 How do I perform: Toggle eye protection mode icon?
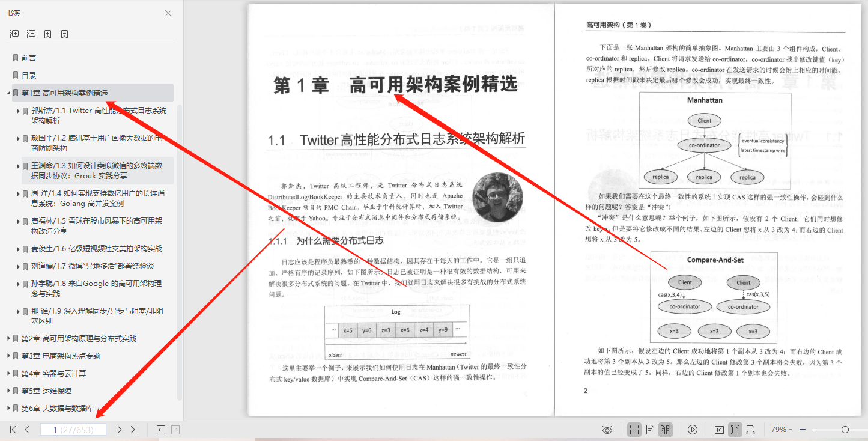[x=607, y=430]
